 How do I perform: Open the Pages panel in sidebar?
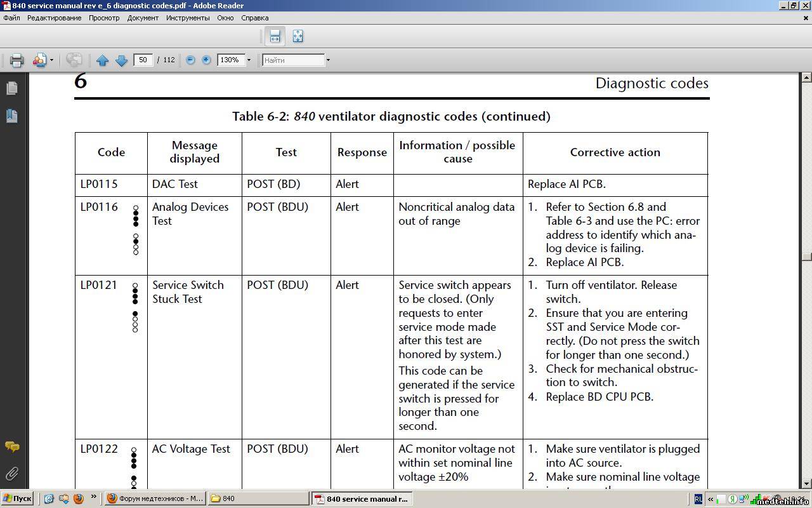point(11,88)
